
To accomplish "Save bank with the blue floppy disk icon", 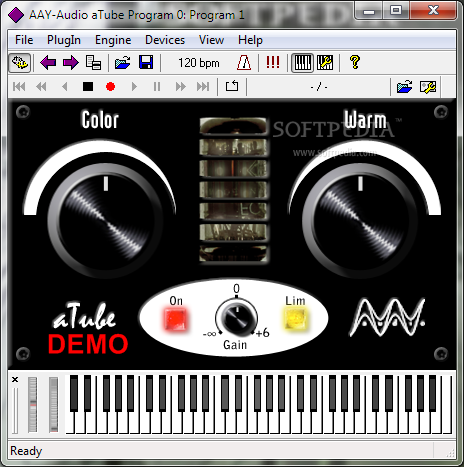I will pyautogui.click(x=146, y=63).
